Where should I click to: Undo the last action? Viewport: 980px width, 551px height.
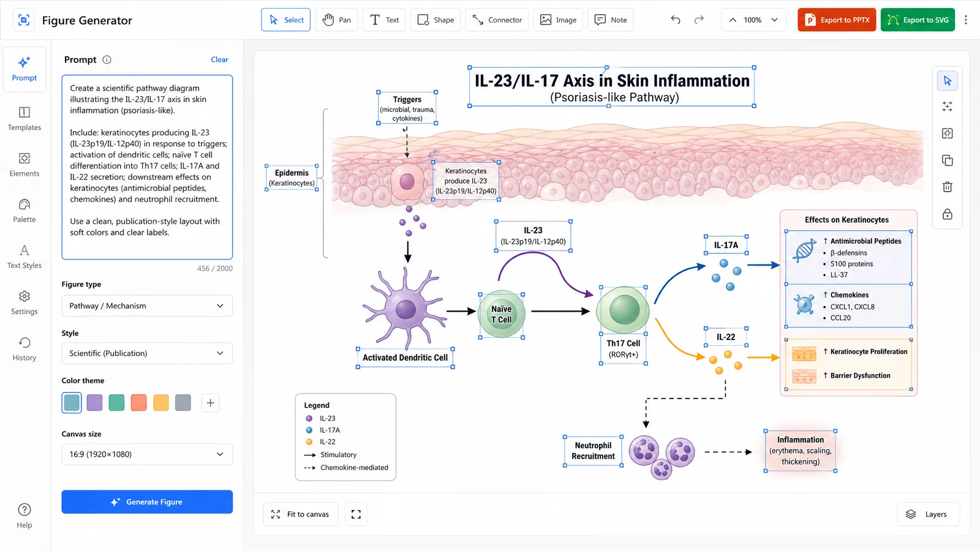pyautogui.click(x=676, y=20)
